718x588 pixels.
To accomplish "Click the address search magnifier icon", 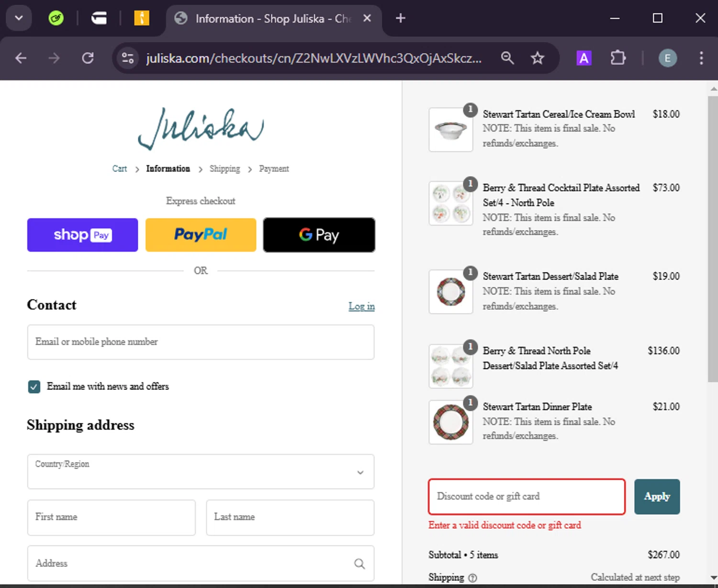I will [359, 564].
